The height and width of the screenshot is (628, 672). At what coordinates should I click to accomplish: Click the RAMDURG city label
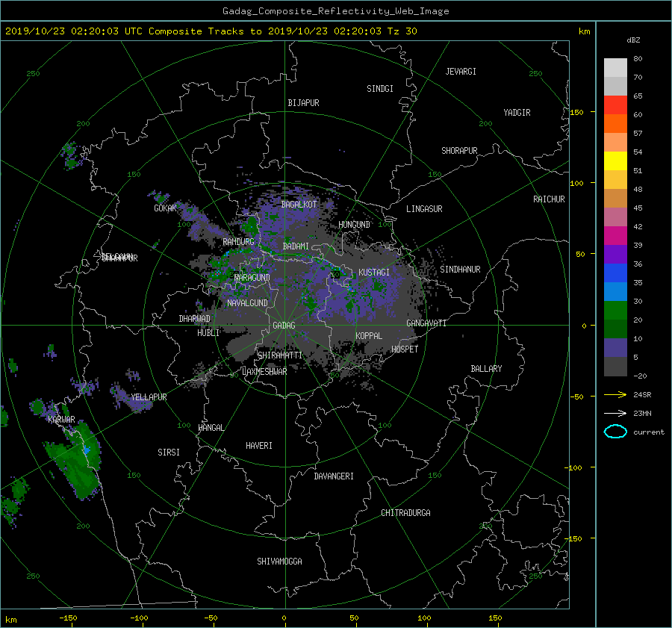tap(238, 242)
